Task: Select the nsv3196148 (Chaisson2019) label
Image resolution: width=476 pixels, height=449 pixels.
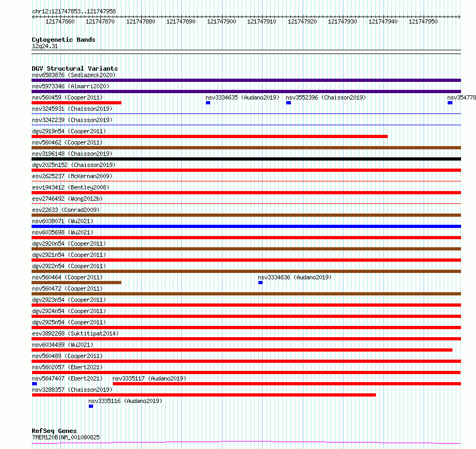Action: pyautogui.click(x=72, y=154)
